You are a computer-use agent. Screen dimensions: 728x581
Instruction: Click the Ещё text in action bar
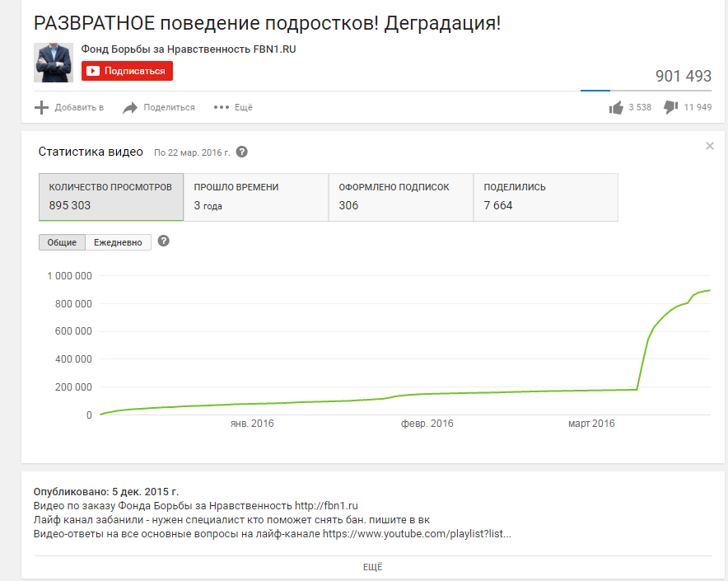[244, 107]
